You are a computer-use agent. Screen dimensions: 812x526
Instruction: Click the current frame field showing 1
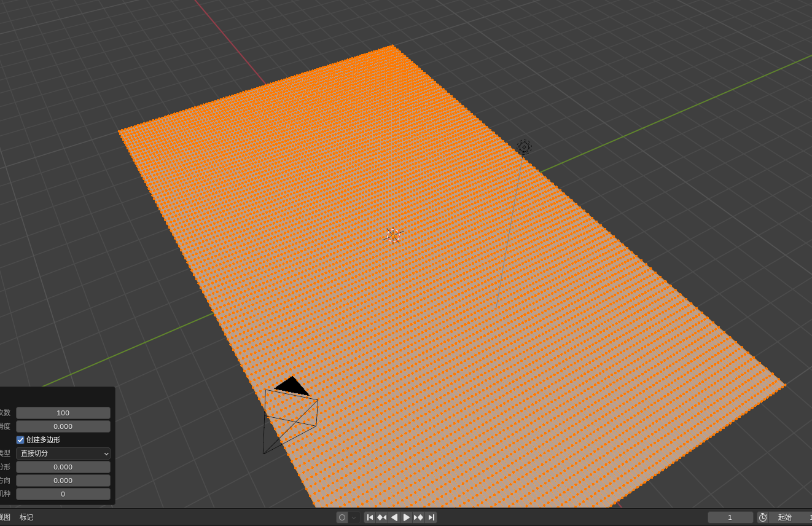[730, 517]
